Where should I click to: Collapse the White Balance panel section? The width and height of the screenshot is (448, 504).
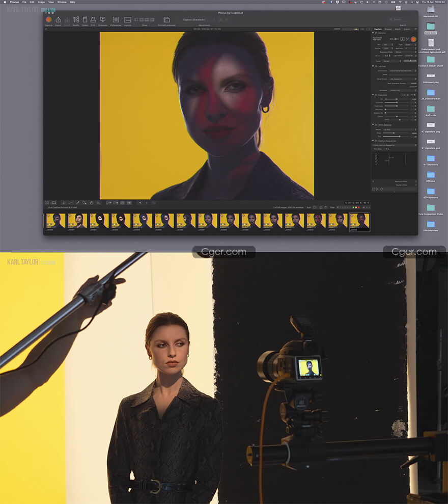point(373,125)
